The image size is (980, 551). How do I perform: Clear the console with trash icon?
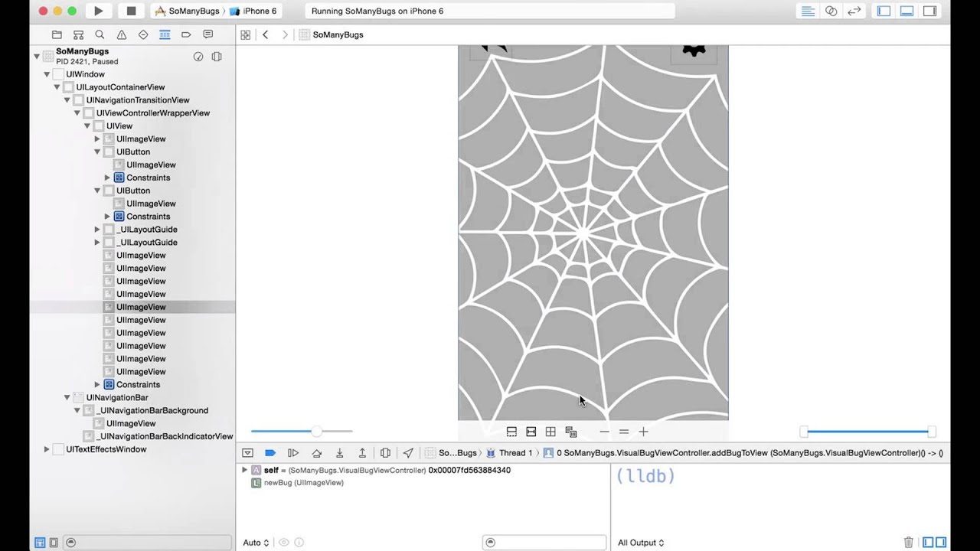click(x=909, y=542)
